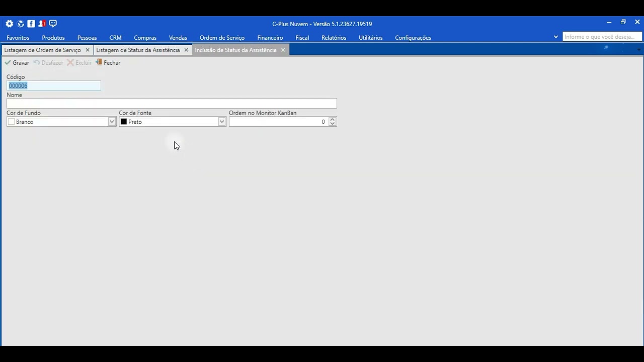The height and width of the screenshot is (362, 644).
Task: Expand the chevron beside the search box
Action: tap(556, 37)
